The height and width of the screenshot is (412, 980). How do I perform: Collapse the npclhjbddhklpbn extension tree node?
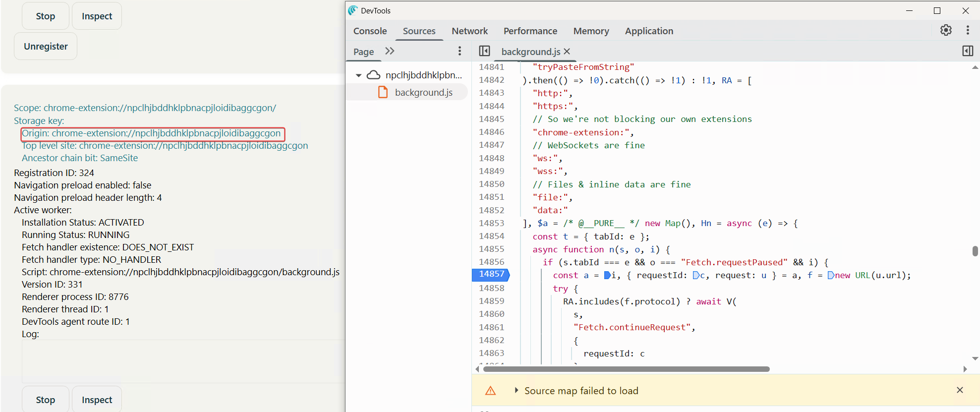(358, 75)
